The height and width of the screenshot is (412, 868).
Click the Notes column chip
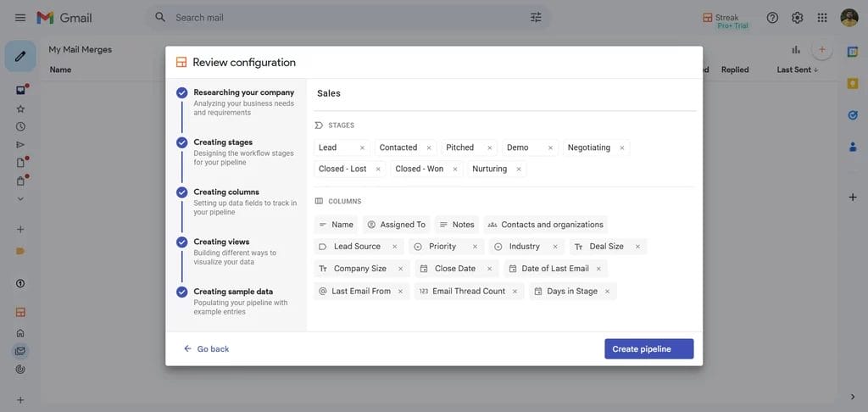[x=457, y=225]
